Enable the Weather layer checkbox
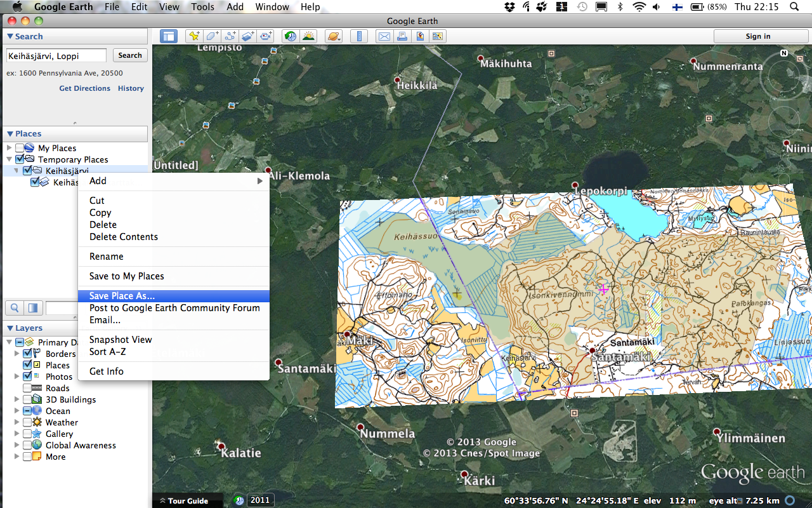 (27, 422)
